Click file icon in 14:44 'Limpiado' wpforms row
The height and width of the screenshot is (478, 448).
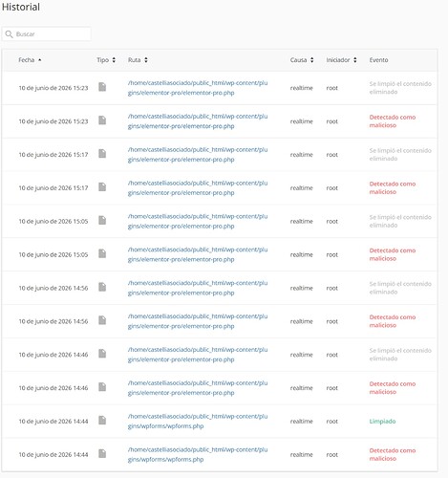102,420
